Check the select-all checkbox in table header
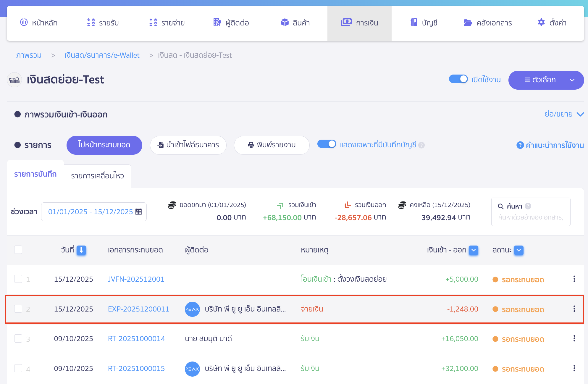The height and width of the screenshot is (384, 588). tap(18, 250)
